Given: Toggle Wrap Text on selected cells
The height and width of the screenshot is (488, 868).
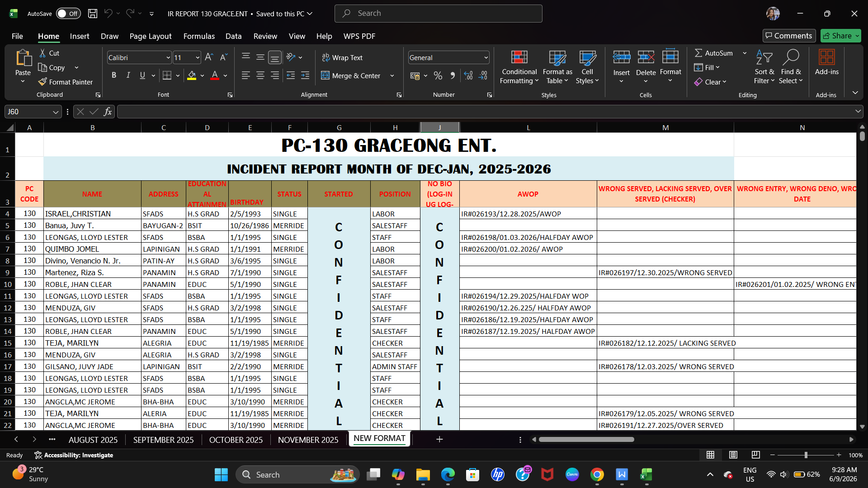Looking at the screenshot, I should click(x=342, y=57).
